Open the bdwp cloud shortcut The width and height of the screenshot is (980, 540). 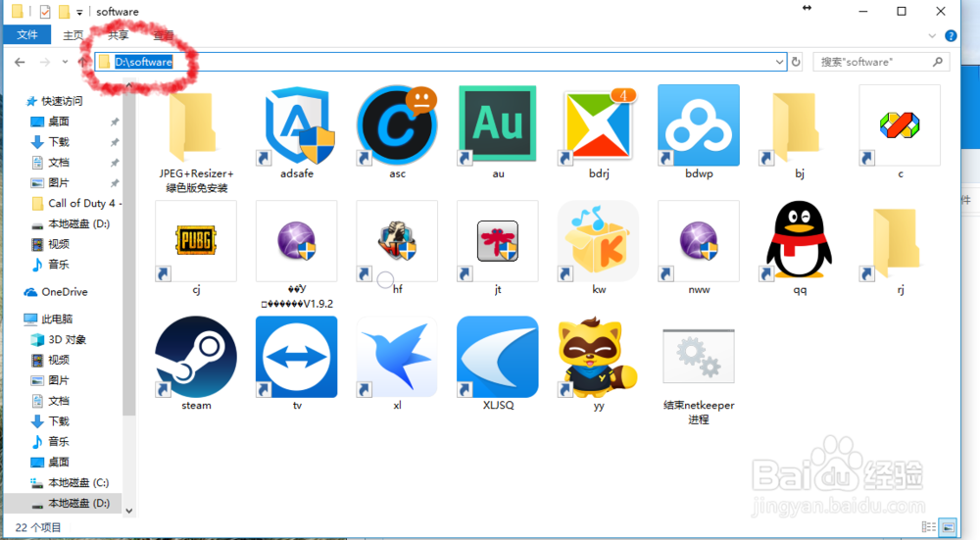click(699, 125)
